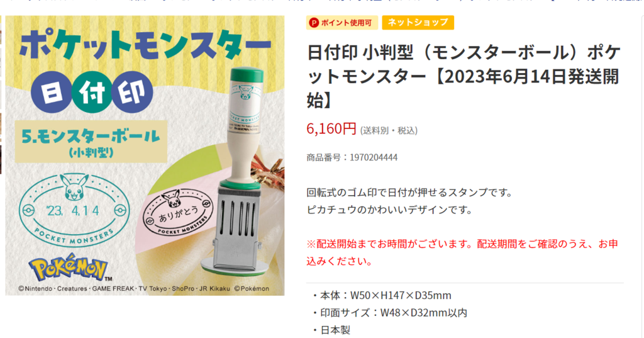Select the ポイント使用可 badge label
This screenshot has height=338, width=644.
(x=342, y=23)
